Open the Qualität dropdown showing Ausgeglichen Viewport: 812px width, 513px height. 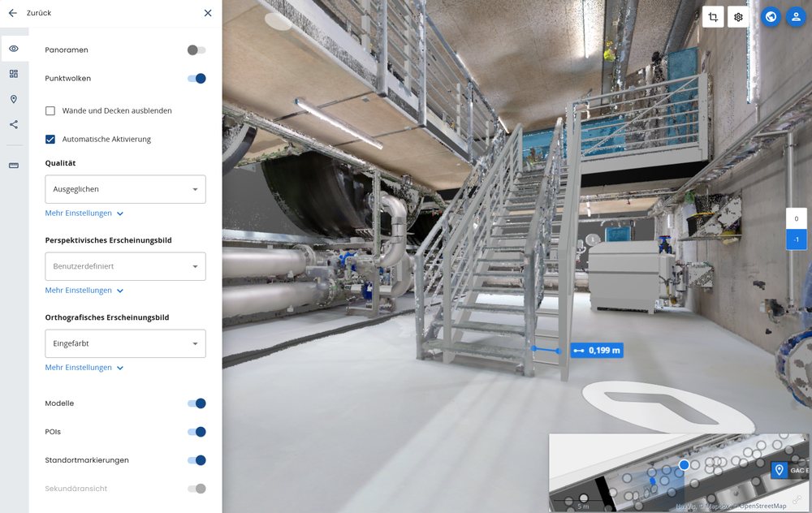pyautogui.click(x=125, y=189)
